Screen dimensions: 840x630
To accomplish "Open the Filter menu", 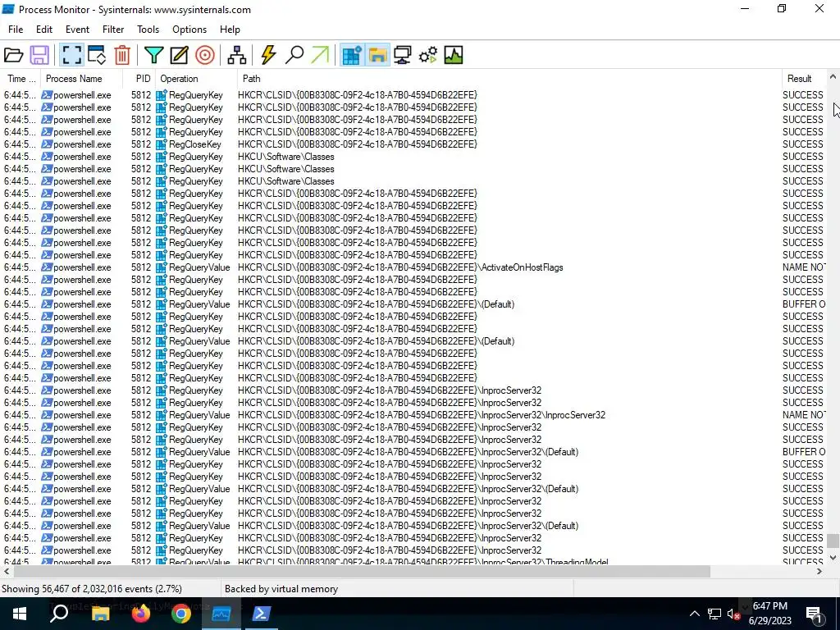I will [x=113, y=30].
